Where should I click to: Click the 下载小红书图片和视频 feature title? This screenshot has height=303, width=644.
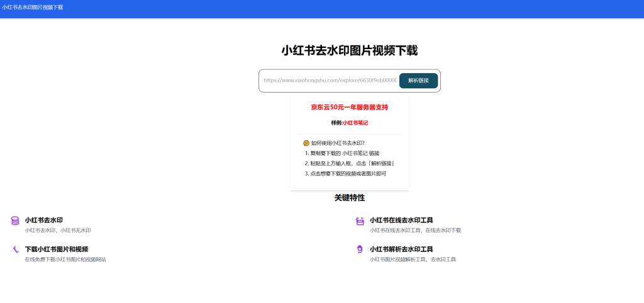57,249
